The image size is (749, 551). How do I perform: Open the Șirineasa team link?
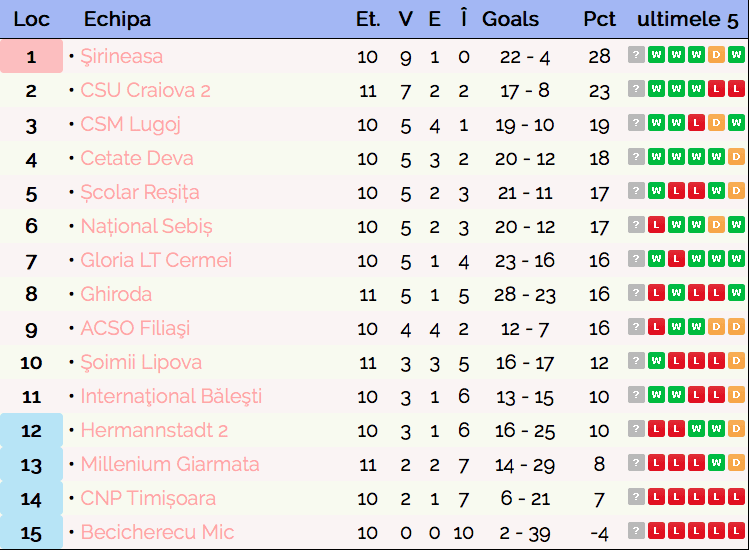(x=121, y=56)
